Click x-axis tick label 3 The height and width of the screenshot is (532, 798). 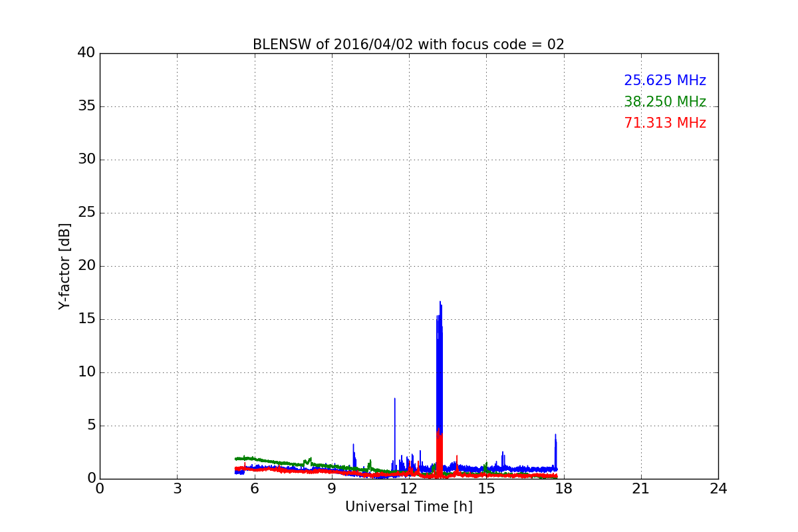point(177,488)
